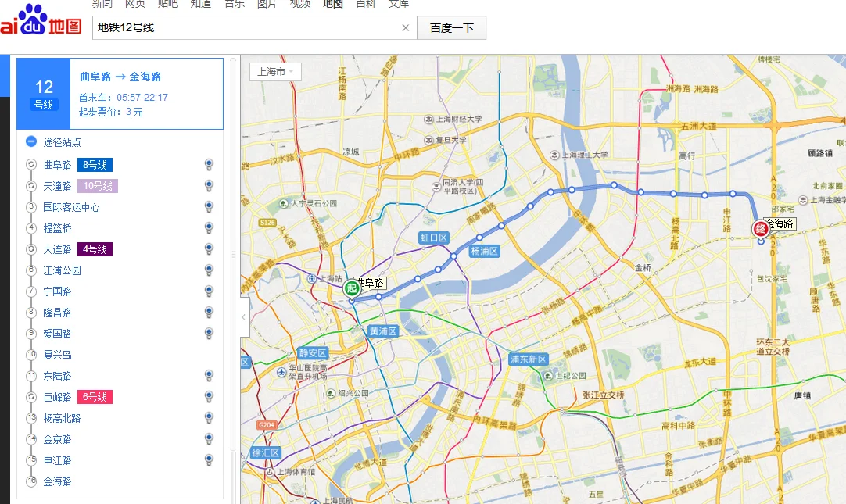Click street view icon beside 巨峰路
The image size is (846, 504).
[209, 397]
